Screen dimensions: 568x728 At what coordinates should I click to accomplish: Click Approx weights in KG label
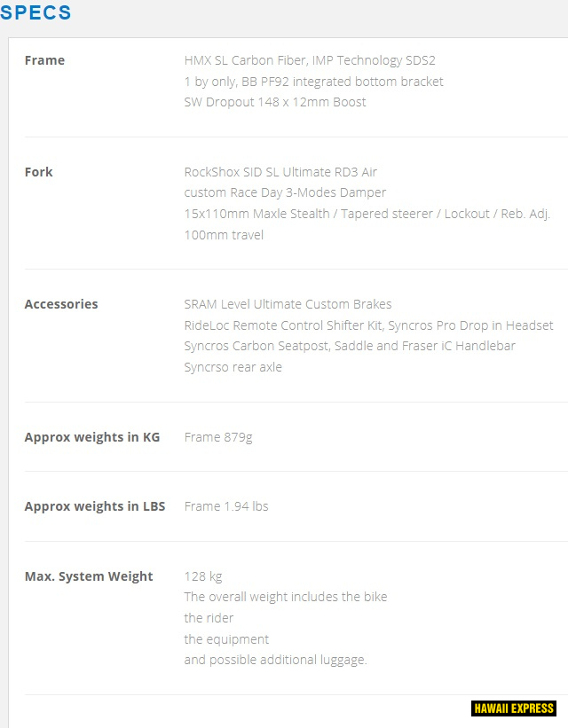point(92,437)
